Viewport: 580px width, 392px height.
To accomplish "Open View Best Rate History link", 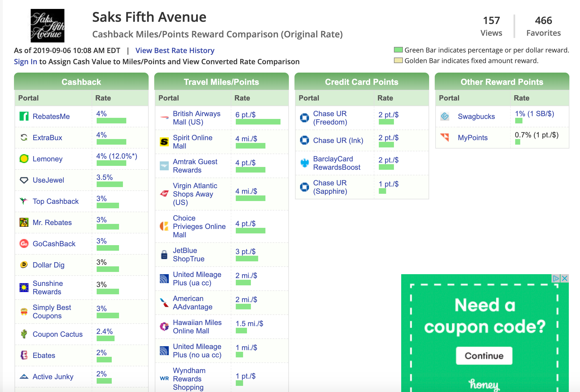I will [x=175, y=51].
